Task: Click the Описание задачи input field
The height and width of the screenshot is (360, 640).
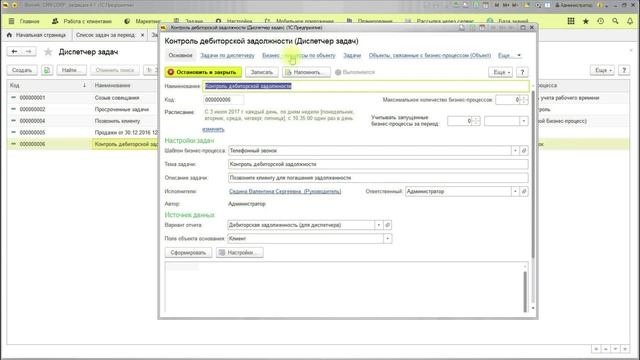Action: (378, 178)
